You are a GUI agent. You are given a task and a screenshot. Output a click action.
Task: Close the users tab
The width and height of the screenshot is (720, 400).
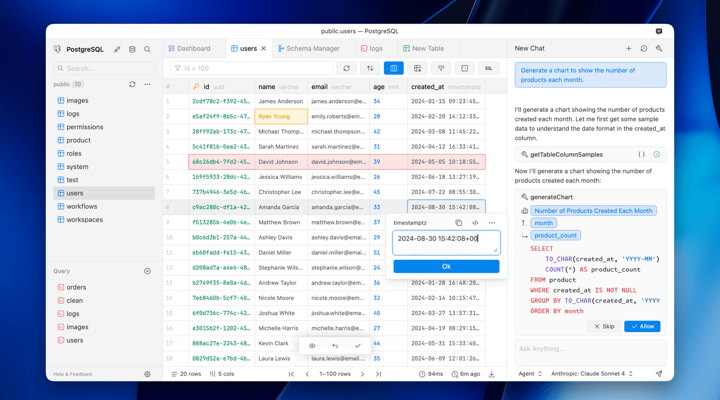(264, 48)
